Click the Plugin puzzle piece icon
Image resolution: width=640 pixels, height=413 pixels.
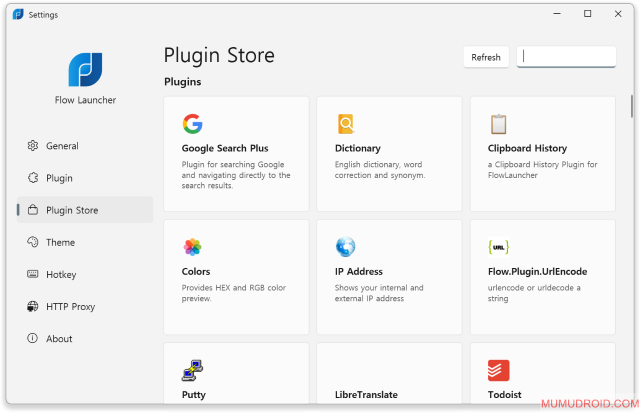tap(33, 178)
